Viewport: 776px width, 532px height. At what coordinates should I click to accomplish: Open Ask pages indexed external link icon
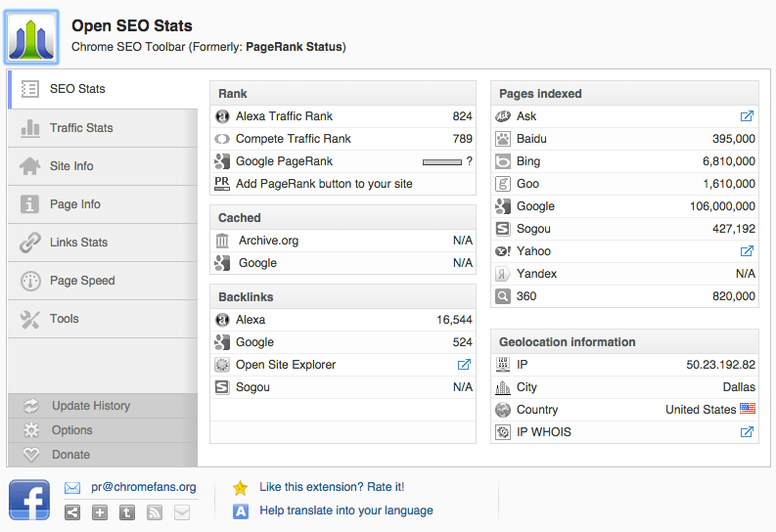click(747, 116)
